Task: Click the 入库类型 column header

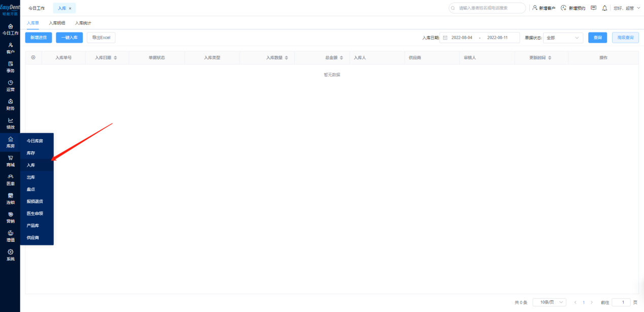Action: point(212,58)
